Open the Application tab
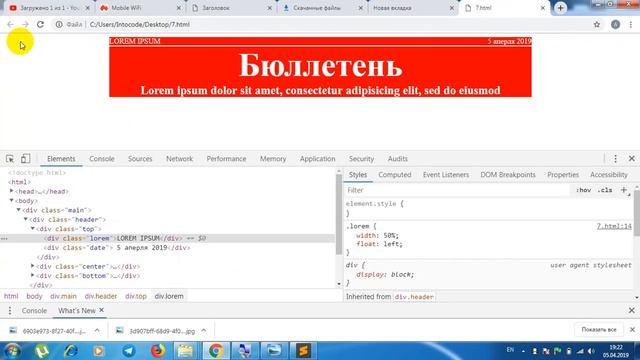This screenshot has width=640, height=360. click(x=317, y=159)
